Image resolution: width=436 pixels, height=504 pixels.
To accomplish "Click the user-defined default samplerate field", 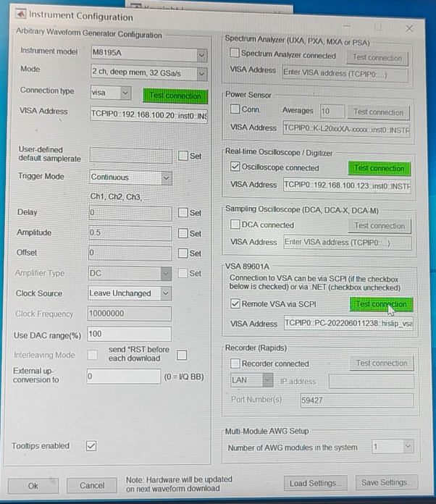I will (131, 156).
